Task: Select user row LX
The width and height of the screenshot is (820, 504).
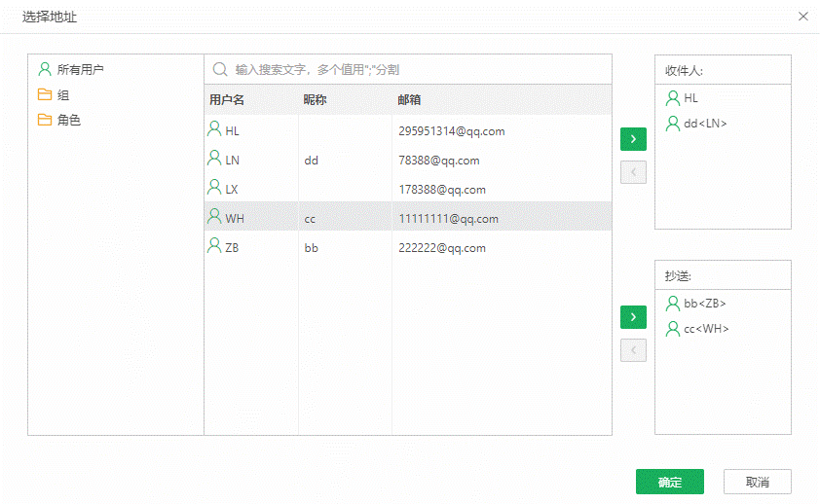Action: pos(408,189)
